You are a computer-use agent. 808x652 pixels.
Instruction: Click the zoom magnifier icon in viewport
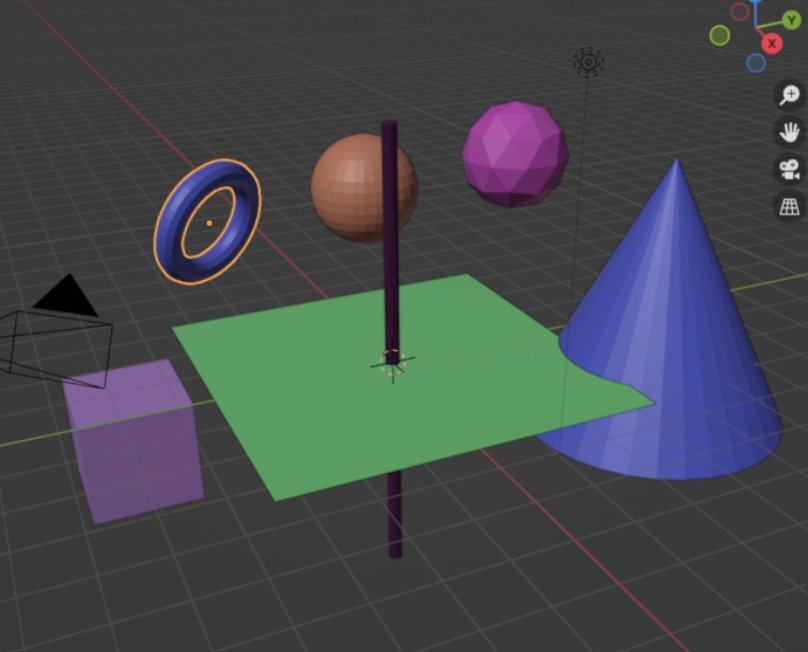790,95
